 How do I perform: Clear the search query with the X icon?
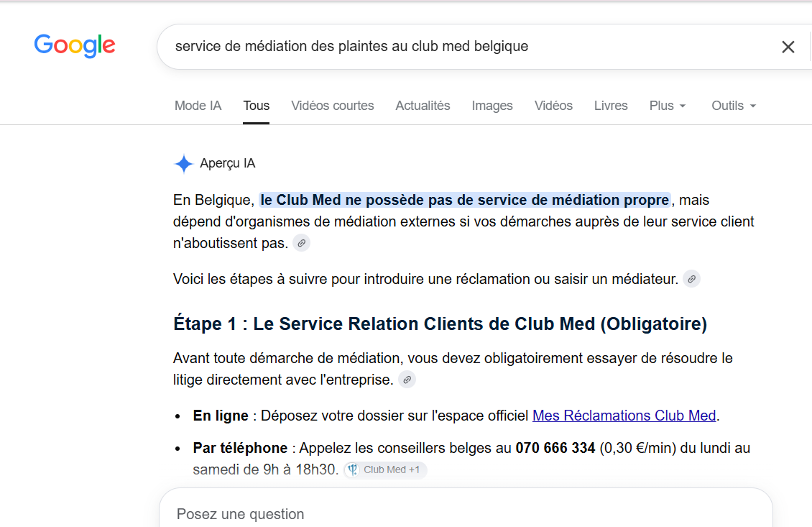(x=788, y=47)
